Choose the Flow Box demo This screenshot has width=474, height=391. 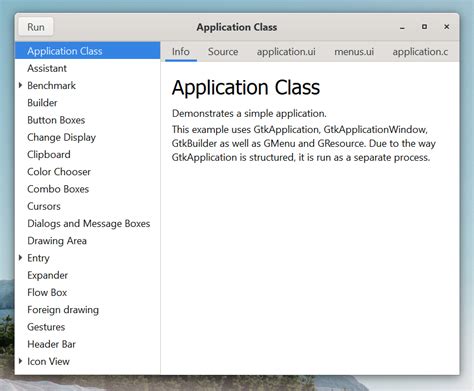pyautogui.click(x=87, y=292)
